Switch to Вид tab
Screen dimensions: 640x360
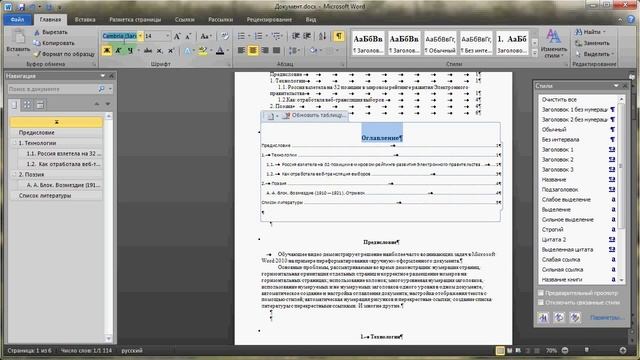[x=311, y=20]
